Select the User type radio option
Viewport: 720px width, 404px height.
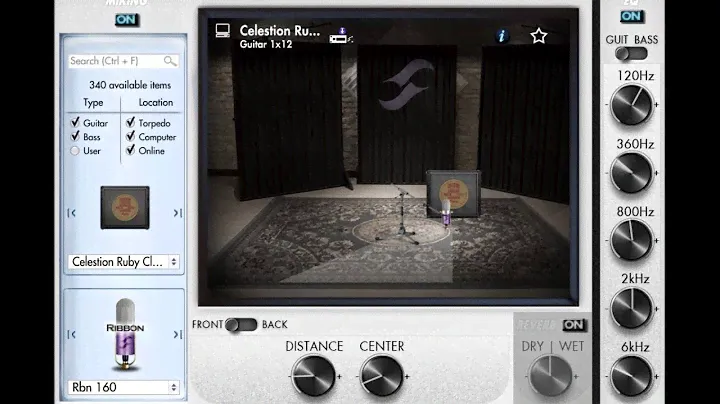[75, 151]
